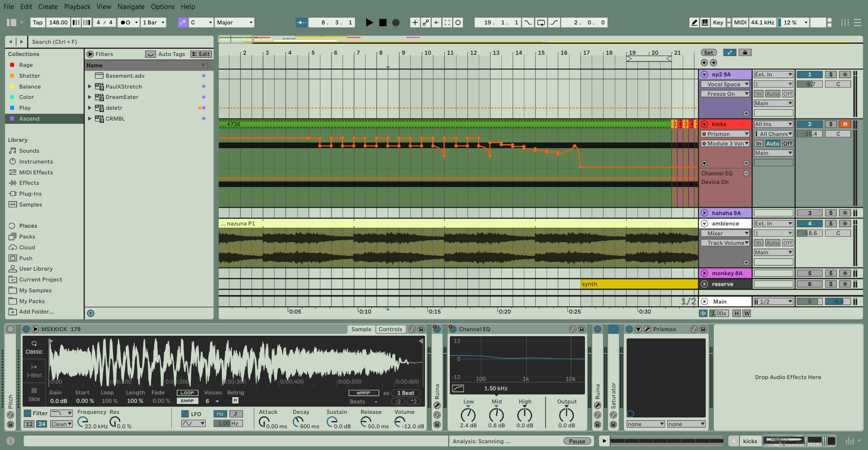Solo the kicks track
The height and width of the screenshot is (450, 868).
click(x=830, y=124)
